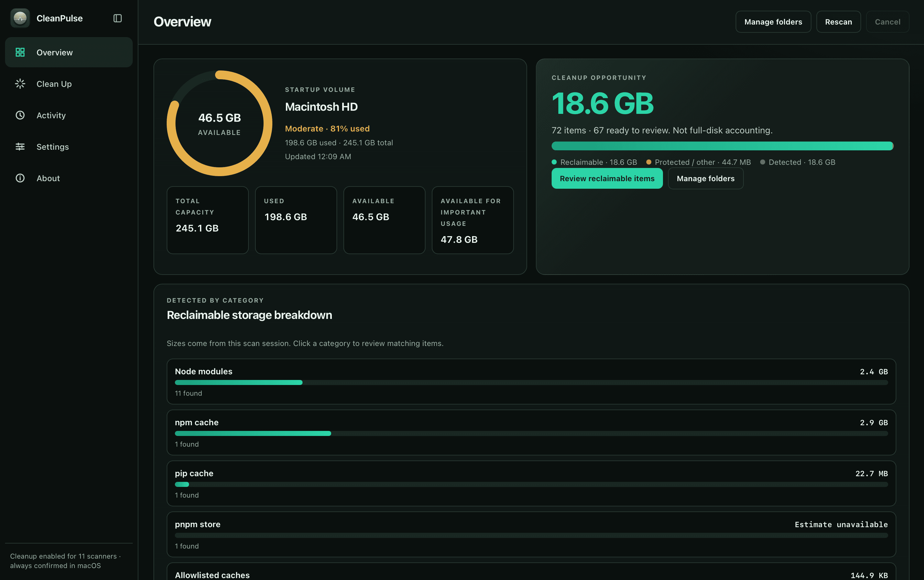Click Manage folders in Cleanup Opportunity card
Image resolution: width=924 pixels, height=580 pixels.
point(705,178)
